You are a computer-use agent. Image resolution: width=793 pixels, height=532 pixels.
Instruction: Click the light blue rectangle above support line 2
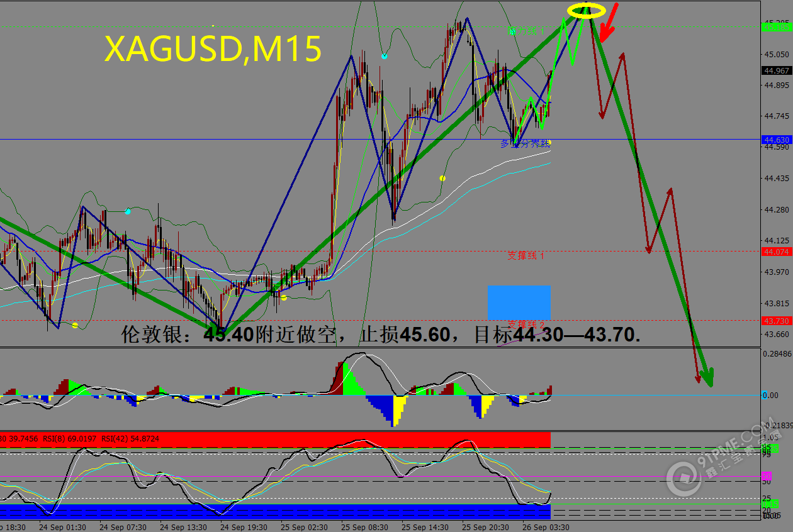[519, 302]
